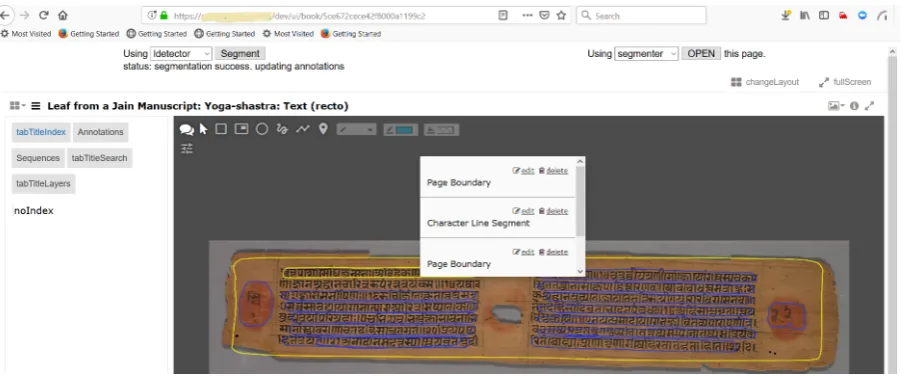Switch to the tabTitleLayers tab
The height and width of the screenshot is (376, 921).
tap(43, 184)
